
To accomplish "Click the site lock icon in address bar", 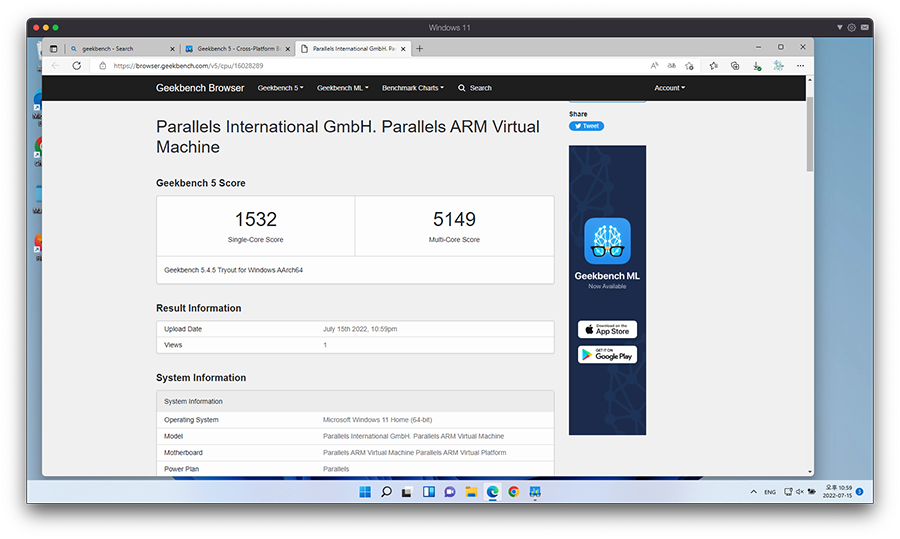I will (102, 66).
